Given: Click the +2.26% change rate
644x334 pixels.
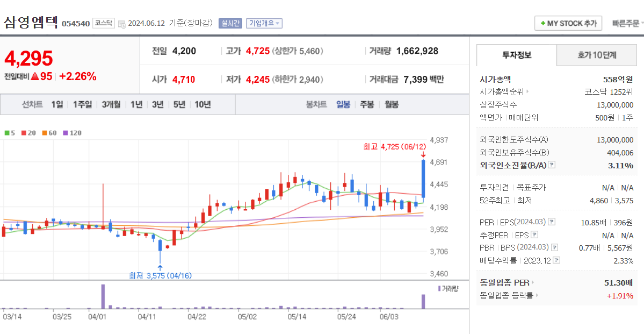Looking at the screenshot, I should pos(78,76).
